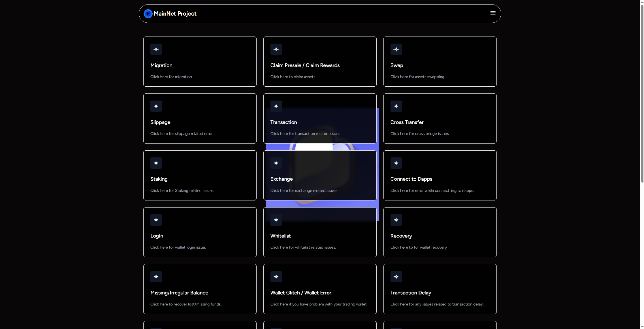Choose the Transaction card heading
644x329 pixels.
pos(284,122)
